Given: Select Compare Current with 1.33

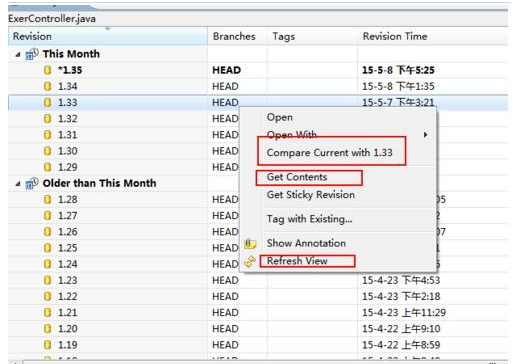Looking at the screenshot, I should [329, 153].
